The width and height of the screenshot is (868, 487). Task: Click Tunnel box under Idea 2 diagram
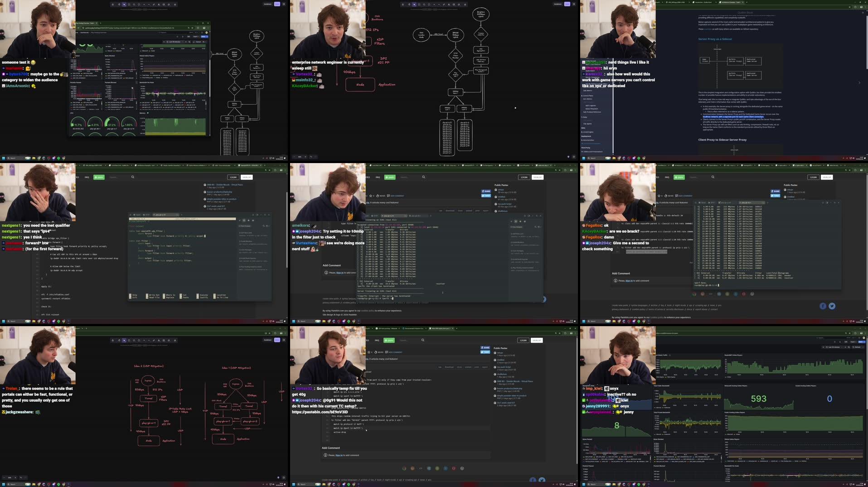149,399
